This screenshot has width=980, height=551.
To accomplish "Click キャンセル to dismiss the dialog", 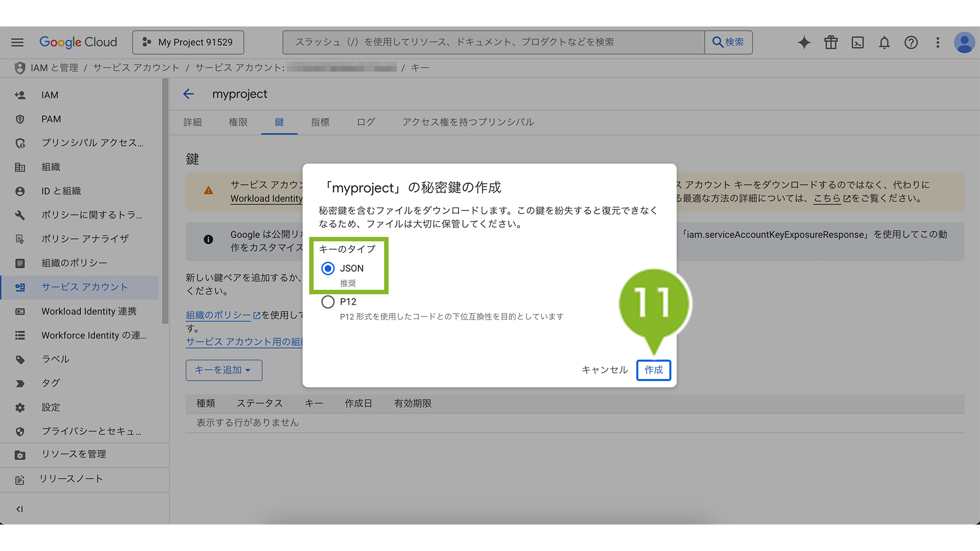I will pyautogui.click(x=605, y=370).
